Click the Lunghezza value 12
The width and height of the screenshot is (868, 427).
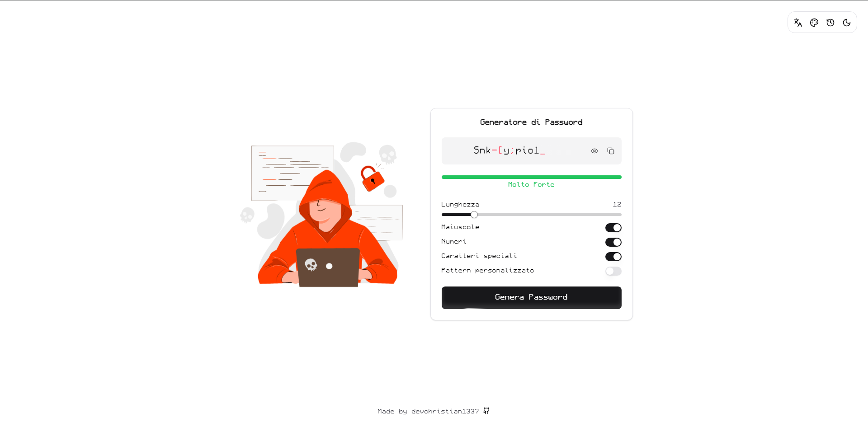coord(617,204)
